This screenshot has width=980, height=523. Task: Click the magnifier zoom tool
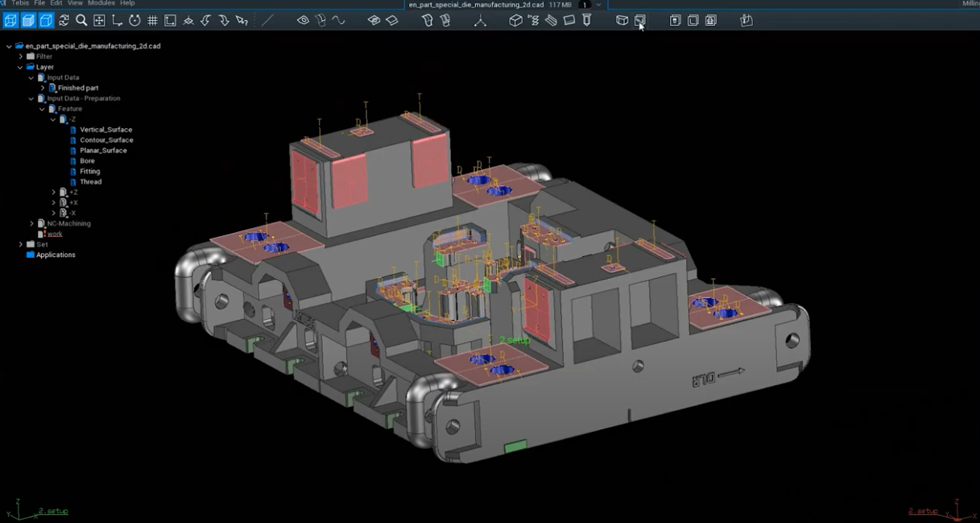coord(81,20)
